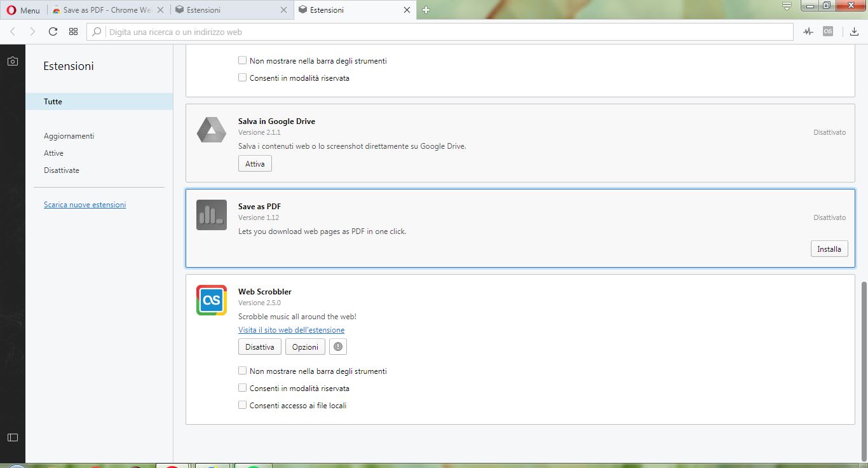Take a snapshot with sidebar camera icon
This screenshot has height=468, width=868.
click(13, 61)
